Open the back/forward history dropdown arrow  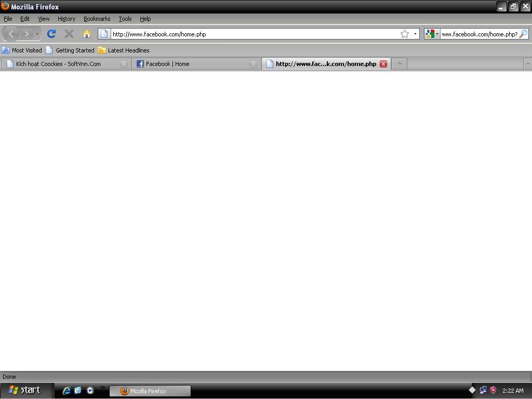(37, 34)
